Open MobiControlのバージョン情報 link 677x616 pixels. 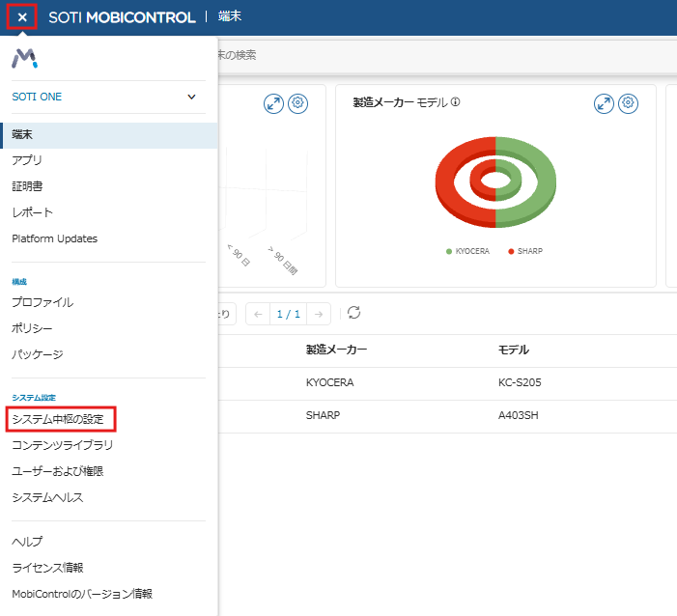click(82, 594)
